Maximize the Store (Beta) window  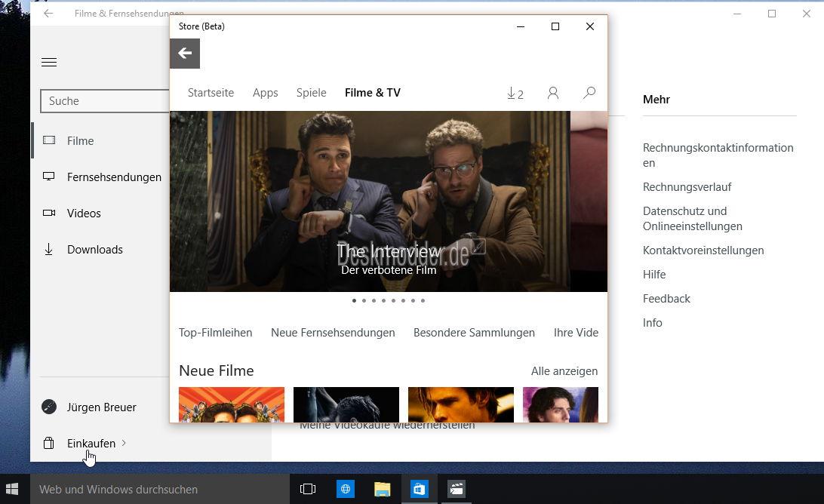[555, 26]
